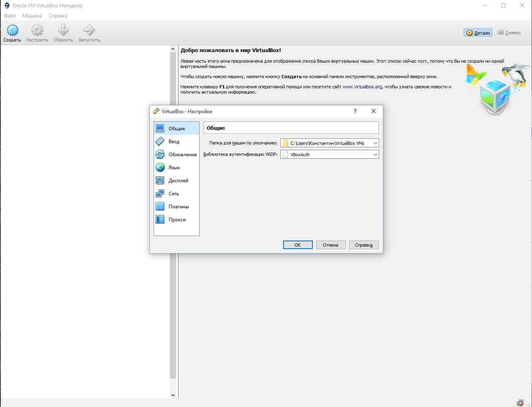The height and width of the screenshot is (407, 532).
Task: Close the VirtualBox Настройки dialog
Action: click(374, 111)
